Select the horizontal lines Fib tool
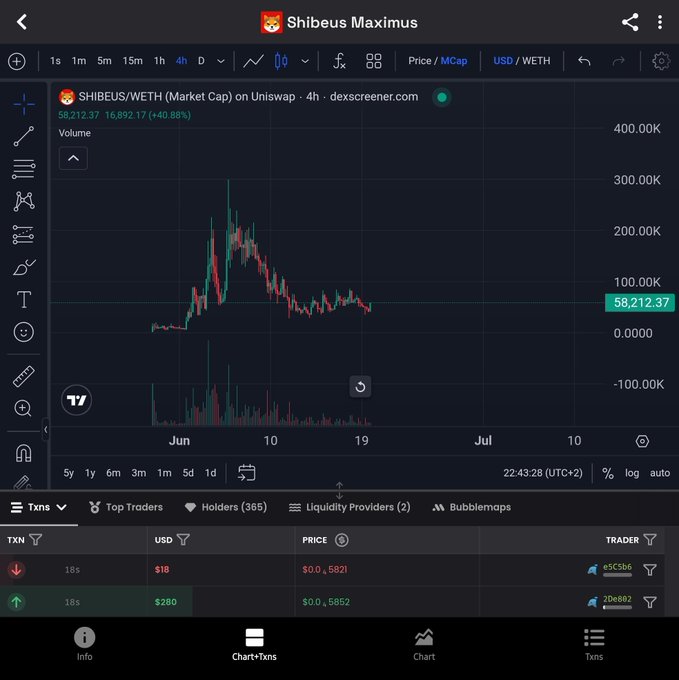679x680 pixels. coord(24,169)
